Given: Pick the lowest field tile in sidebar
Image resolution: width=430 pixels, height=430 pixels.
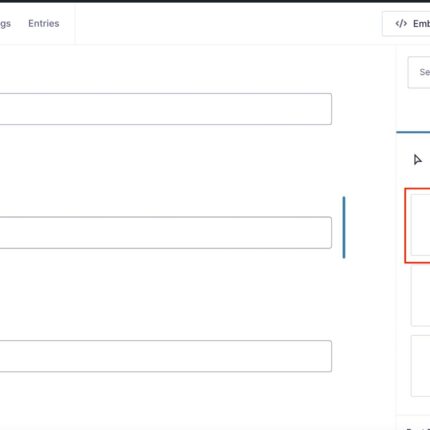Looking at the screenshot, I should point(421,366).
